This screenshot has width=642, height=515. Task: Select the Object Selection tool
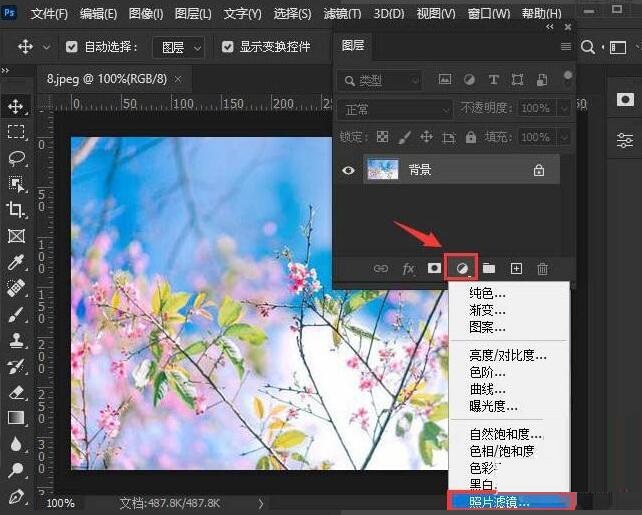point(17,184)
